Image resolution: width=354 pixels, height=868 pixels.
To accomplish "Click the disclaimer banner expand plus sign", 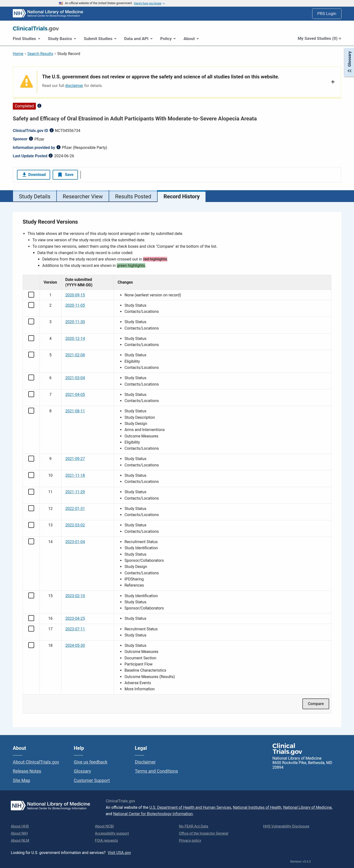I will (333, 82).
